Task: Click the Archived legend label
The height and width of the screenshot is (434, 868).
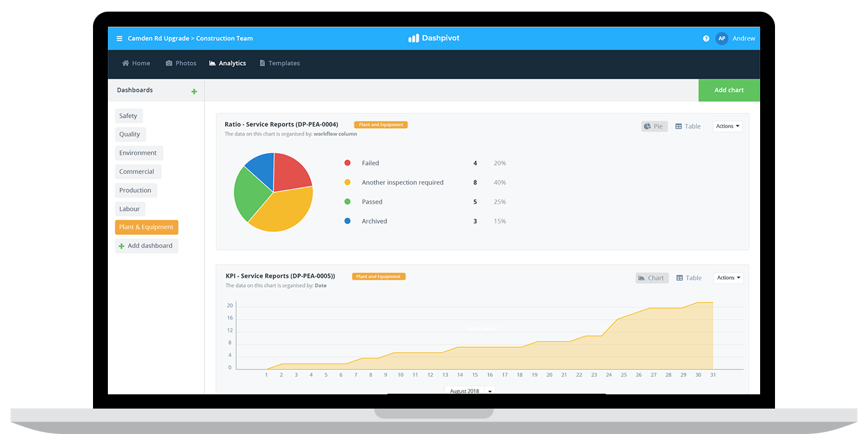Action: coord(374,221)
